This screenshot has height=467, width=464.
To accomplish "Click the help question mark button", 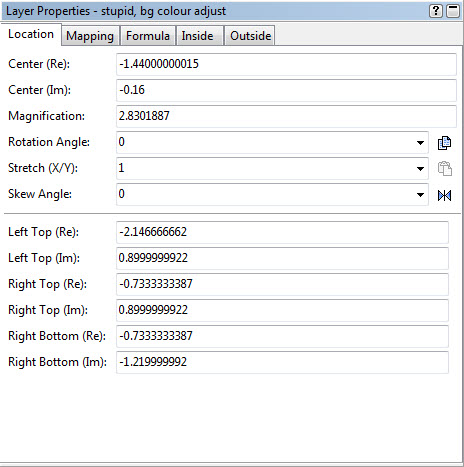I will [x=435, y=11].
